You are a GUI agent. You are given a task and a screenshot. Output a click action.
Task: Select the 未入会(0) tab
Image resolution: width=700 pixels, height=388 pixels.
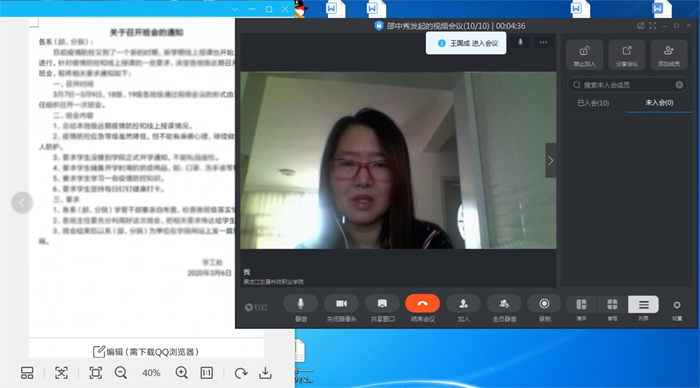click(659, 103)
